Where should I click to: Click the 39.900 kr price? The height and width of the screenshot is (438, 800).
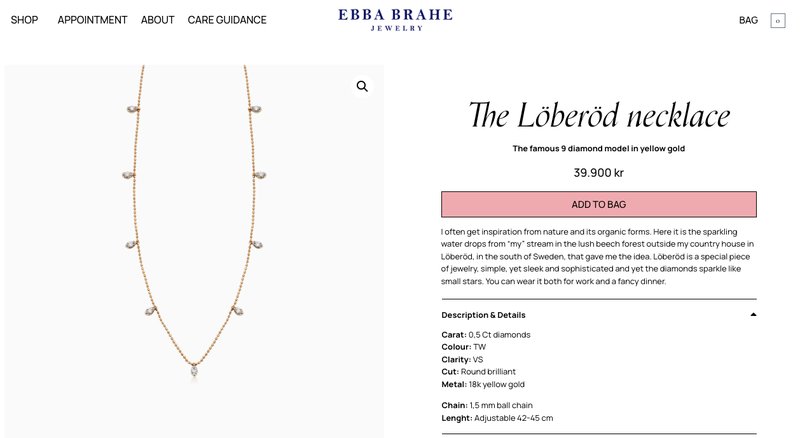598,172
